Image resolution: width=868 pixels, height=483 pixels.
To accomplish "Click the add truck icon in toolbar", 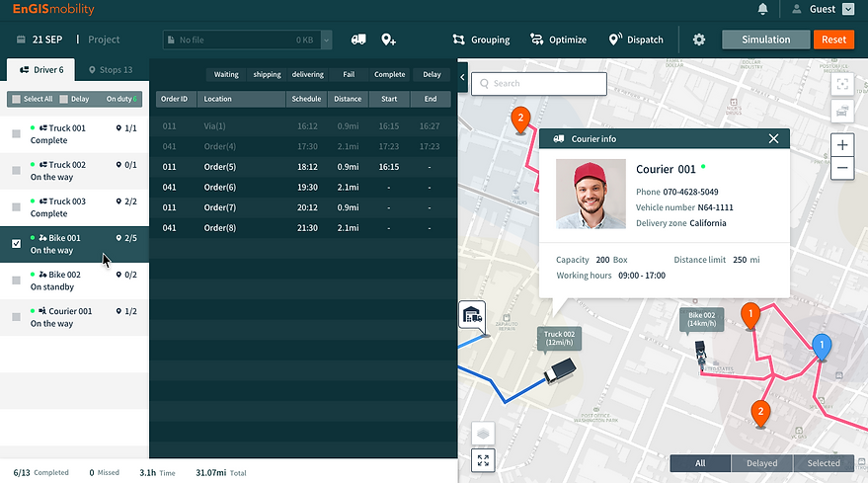I will click(358, 40).
